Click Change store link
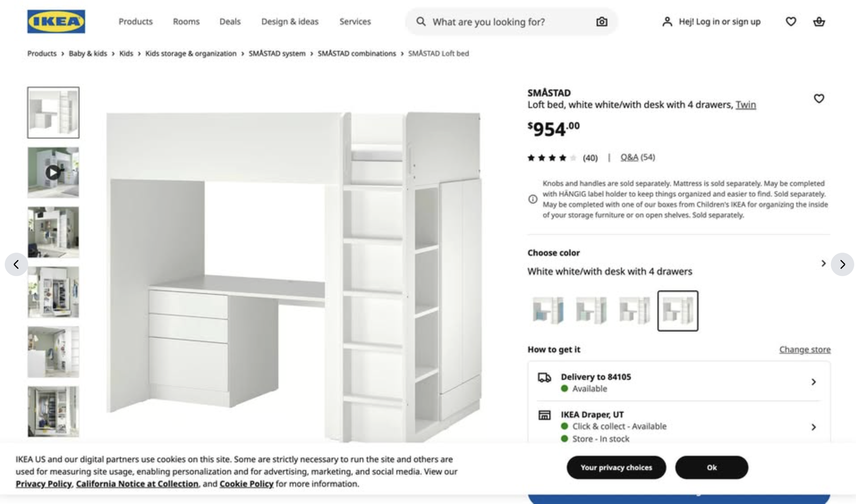Viewport: 856px width, 504px height. tap(805, 349)
